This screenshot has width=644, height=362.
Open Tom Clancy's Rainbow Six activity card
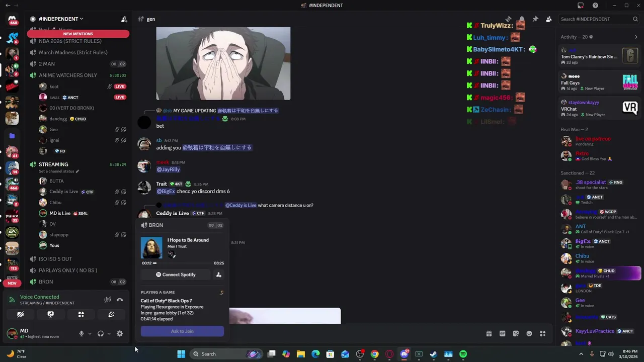pyautogui.click(x=599, y=56)
